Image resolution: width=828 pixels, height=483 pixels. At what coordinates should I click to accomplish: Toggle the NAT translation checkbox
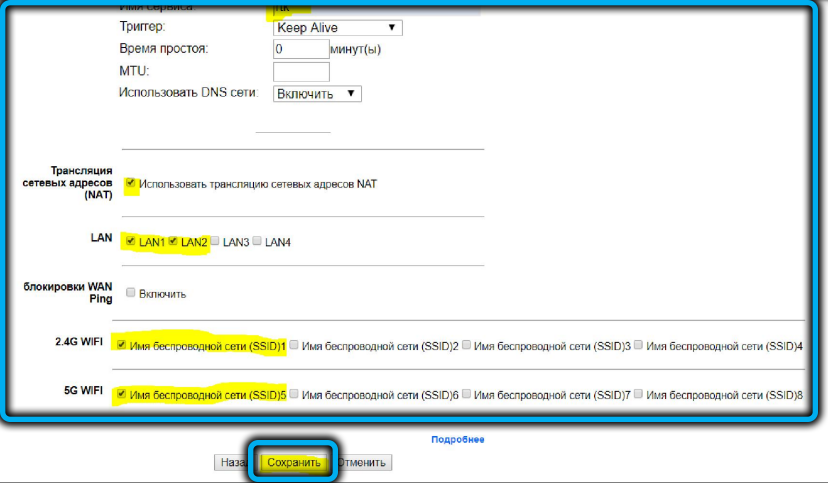click(x=130, y=184)
